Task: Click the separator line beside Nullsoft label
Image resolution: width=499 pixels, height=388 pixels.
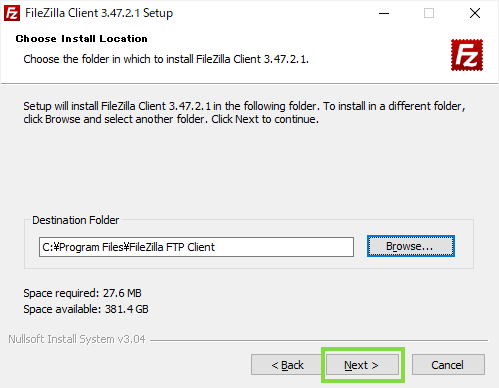Action: [x=319, y=340]
